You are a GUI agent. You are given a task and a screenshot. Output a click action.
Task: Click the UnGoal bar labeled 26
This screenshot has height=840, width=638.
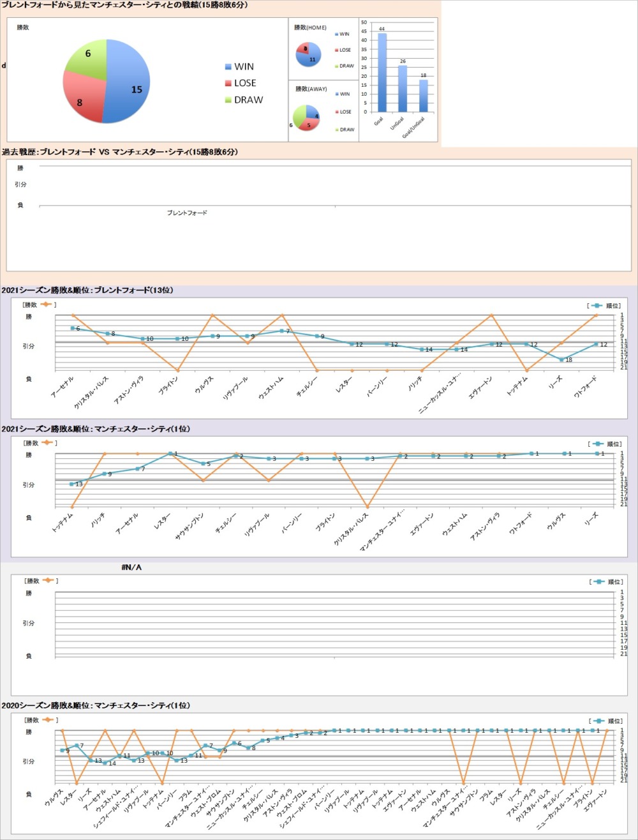402,88
